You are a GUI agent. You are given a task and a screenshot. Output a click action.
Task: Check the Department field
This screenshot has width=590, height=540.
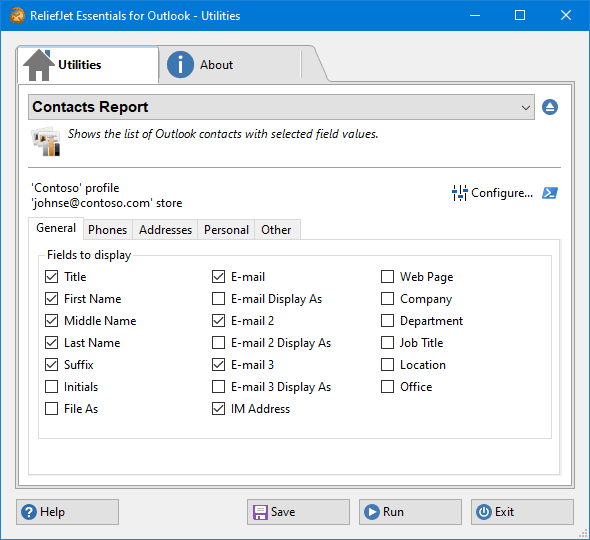(x=388, y=321)
